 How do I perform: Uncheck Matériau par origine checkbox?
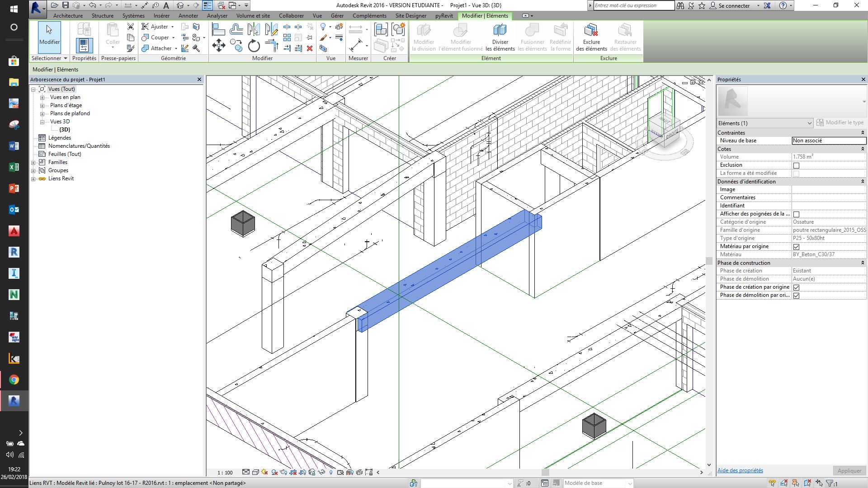coord(796,247)
